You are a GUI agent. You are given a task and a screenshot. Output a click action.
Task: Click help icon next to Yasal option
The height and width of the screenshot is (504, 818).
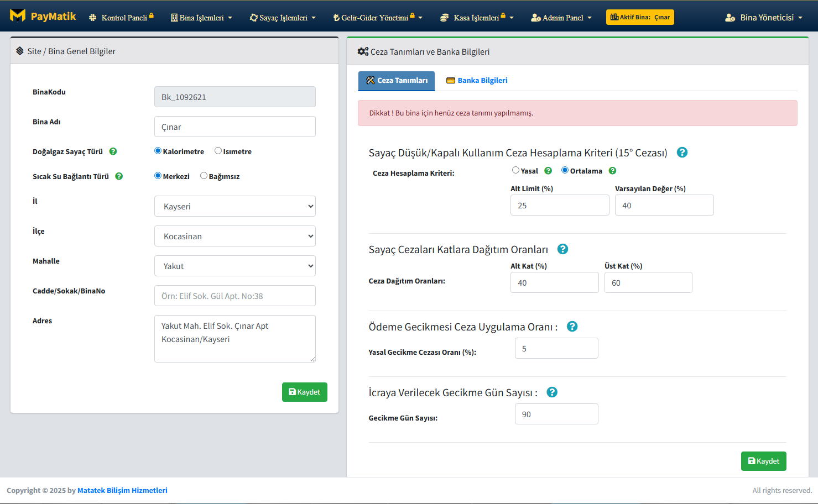point(548,171)
